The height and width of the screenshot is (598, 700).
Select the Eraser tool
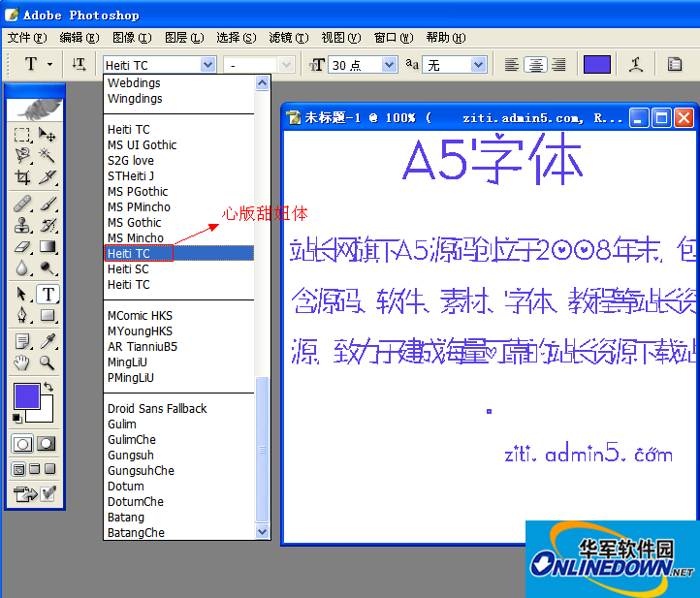coord(21,246)
